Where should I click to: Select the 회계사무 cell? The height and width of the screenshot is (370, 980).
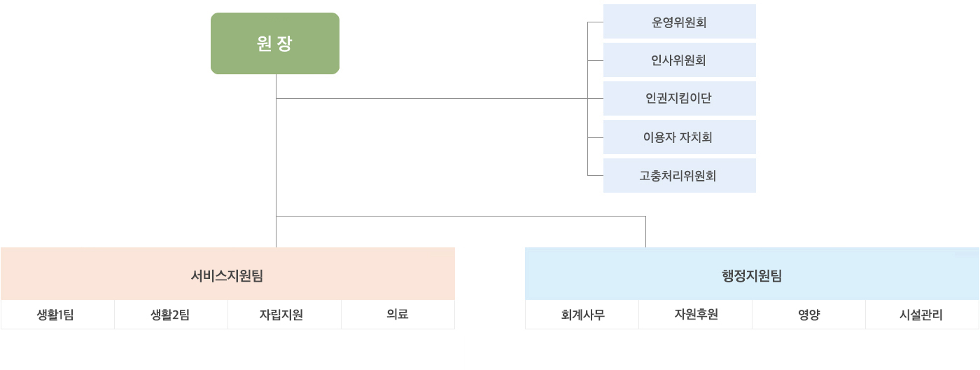(582, 315)
